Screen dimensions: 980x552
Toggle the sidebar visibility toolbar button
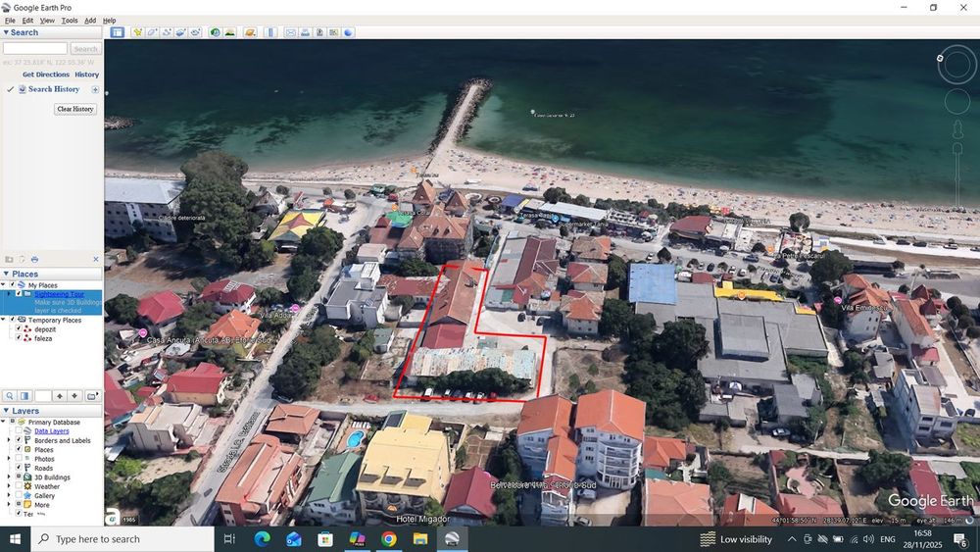(x=117, y=32)
